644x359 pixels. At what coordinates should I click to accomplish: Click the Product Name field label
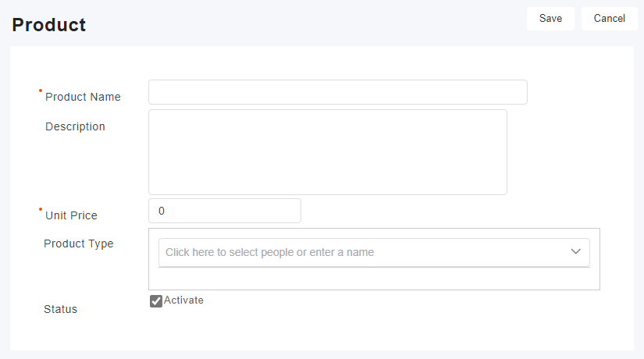(83, 98)
